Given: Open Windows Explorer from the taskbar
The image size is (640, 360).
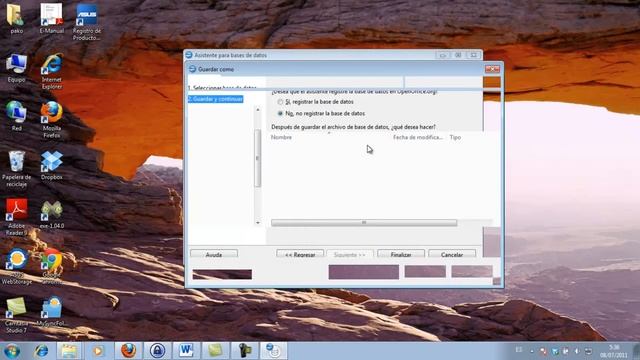Looking at the screenshot, I should pyautogui.click(x=69, y=351).
